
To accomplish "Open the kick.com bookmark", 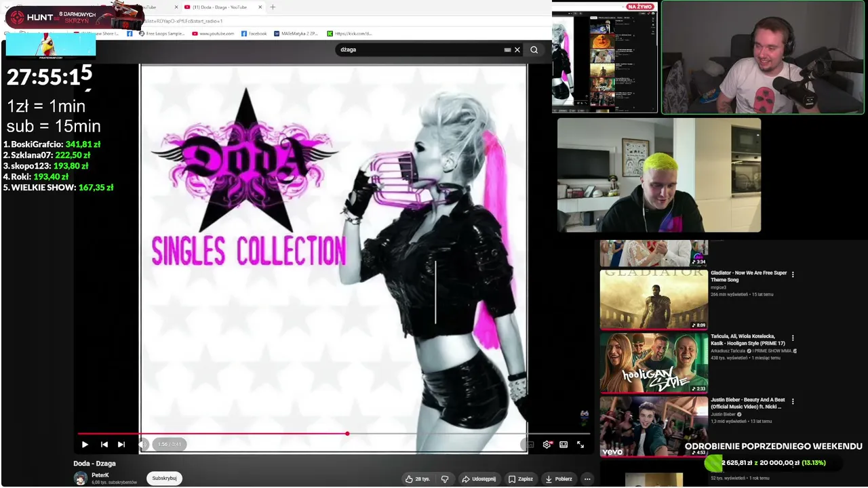I will pos(349,33).
